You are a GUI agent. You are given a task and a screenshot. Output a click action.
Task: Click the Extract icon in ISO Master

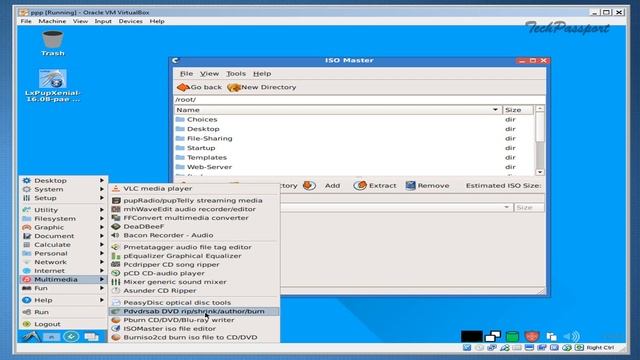tap(360, 185)
